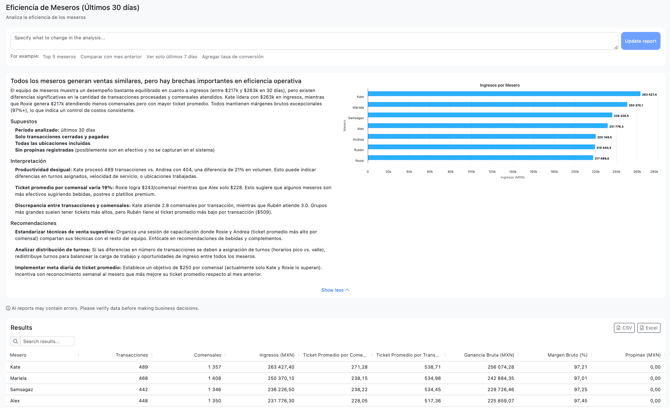Image resolution: width=670 pixels, height=408 pixels.
Task: Click the CSV export button
Action: tap(624, 328)
